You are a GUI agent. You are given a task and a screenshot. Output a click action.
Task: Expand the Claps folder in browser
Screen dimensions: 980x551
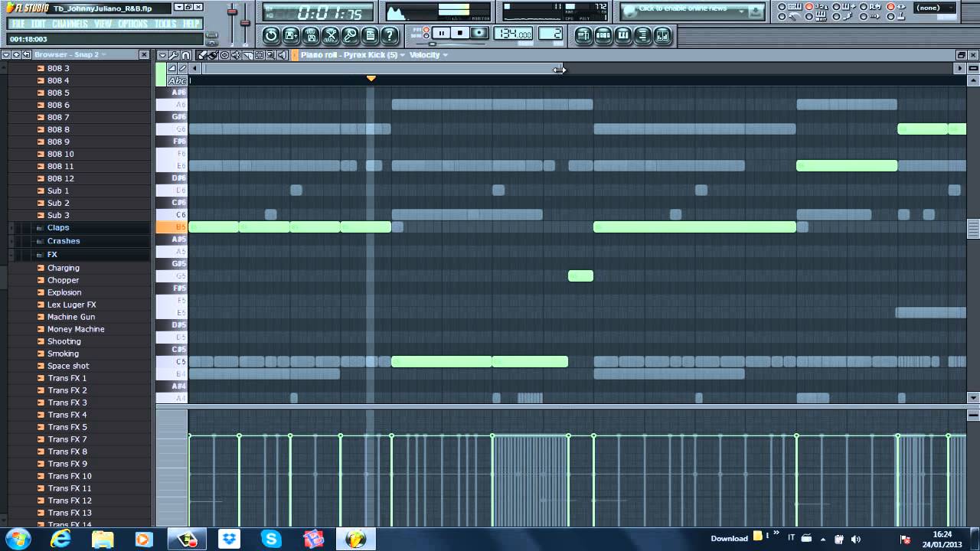pos(58,228)
